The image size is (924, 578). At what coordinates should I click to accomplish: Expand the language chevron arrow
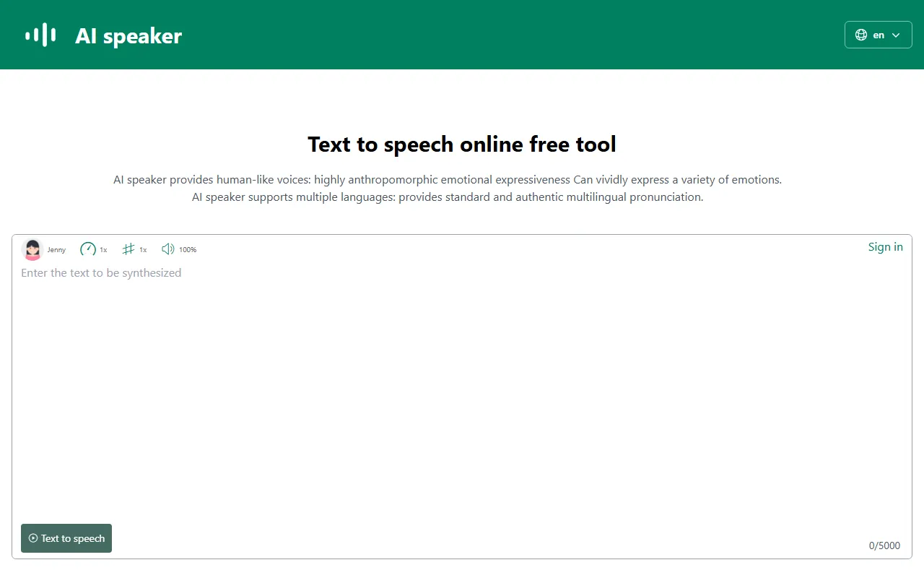[x=896, y=35]
